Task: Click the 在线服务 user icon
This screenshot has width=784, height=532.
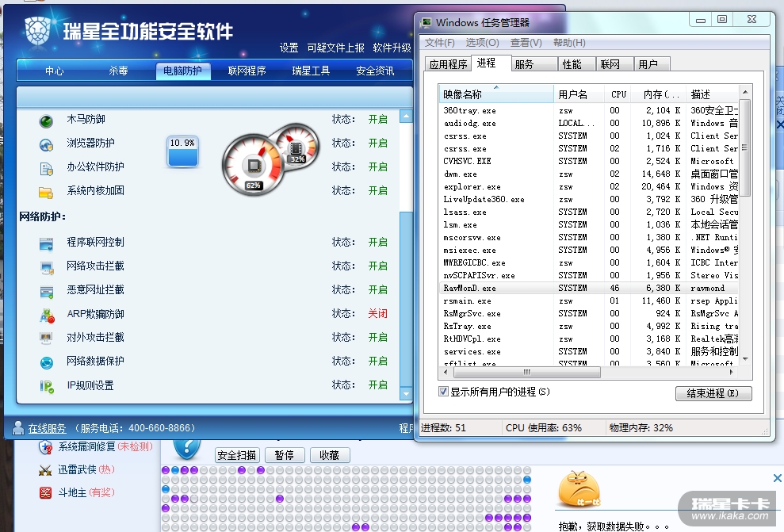Action: (18, 427)
